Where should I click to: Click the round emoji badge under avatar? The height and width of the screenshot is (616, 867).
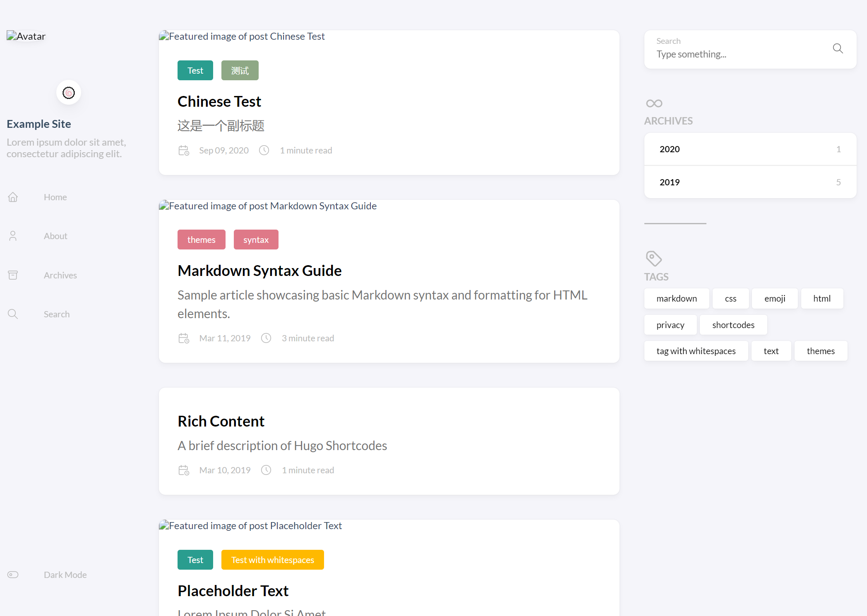coord(69,93)
